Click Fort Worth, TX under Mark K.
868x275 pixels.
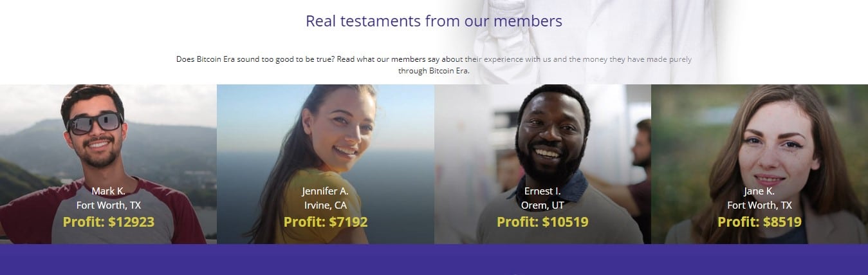[x=109, y=205]
